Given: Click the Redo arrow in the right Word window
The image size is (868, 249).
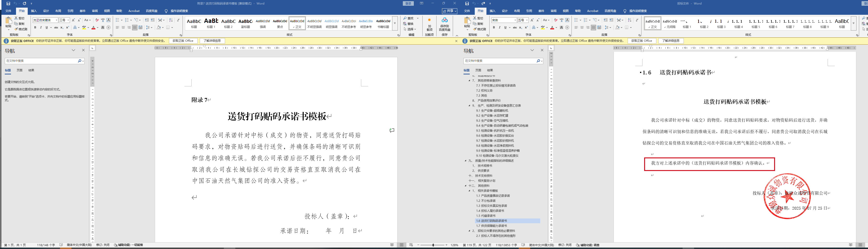Looking at the screenshot, I should (483, 3).
